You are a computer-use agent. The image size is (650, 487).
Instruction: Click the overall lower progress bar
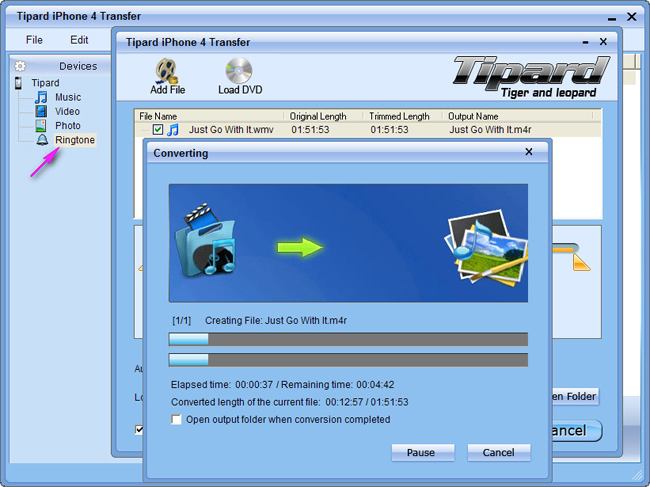point(348,360)
